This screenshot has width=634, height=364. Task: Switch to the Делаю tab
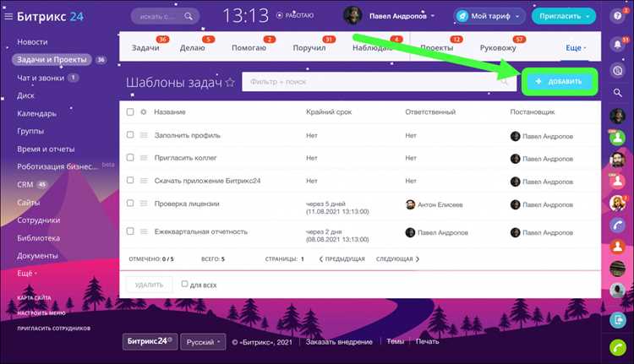(x=193, y=47)
